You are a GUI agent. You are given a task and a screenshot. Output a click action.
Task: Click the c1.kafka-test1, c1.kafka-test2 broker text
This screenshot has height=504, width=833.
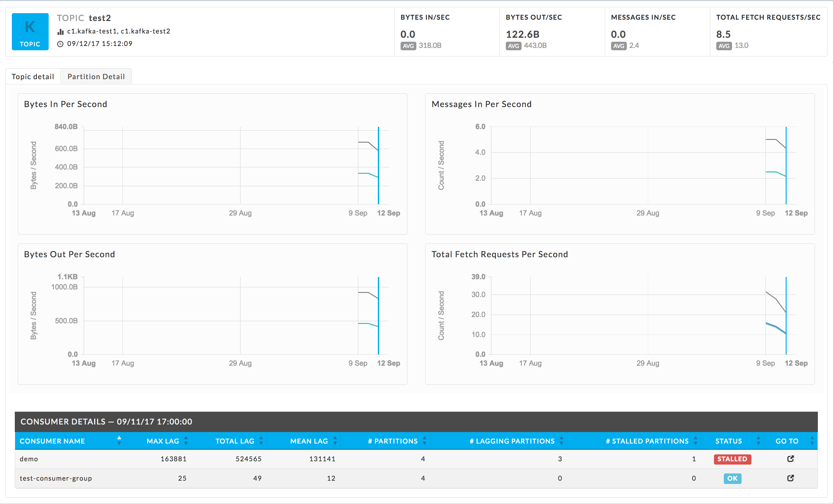(x=119, y=32)
